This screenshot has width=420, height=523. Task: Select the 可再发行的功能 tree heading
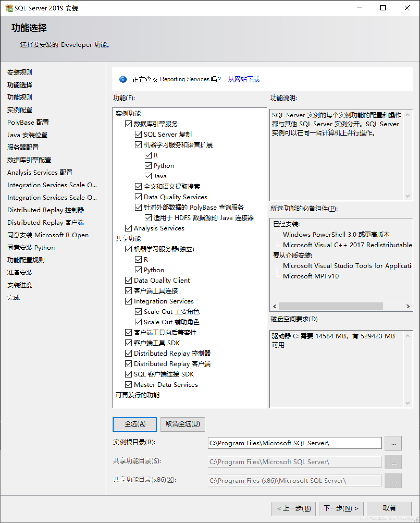pos(138,395)
